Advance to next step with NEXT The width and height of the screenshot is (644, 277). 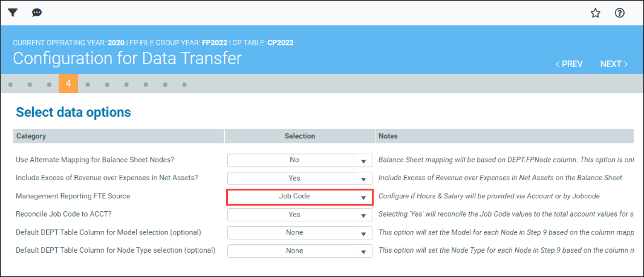pyautogui.click(x=614, y=64)
